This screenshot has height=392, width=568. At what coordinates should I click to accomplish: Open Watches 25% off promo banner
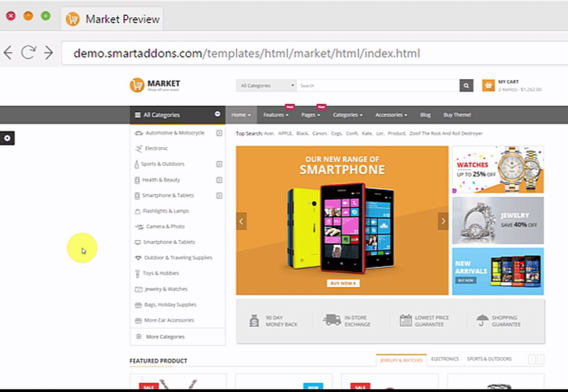(x=498, y=170)
